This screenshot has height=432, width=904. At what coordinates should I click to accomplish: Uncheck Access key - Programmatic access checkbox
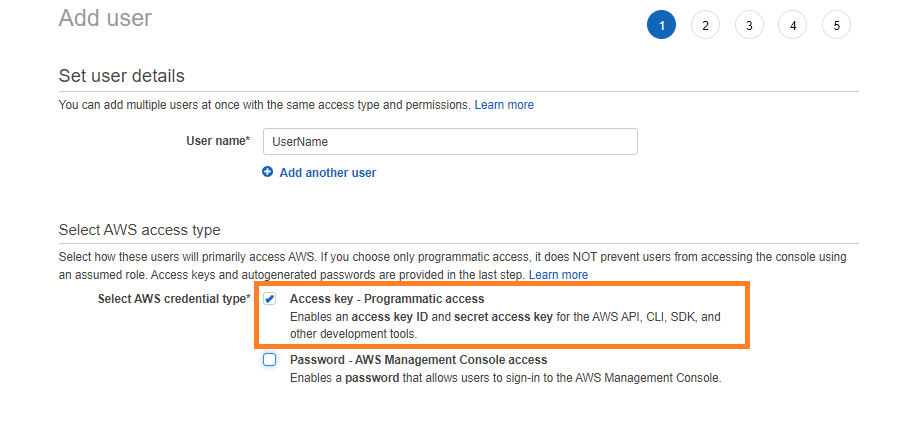tap(270, 299)
